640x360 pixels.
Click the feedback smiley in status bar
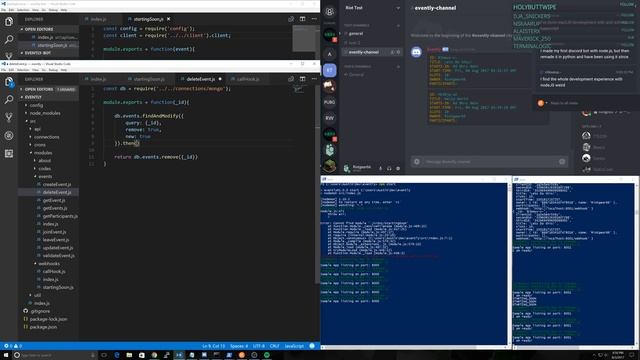pyautogui.click(x=312, y=346)
